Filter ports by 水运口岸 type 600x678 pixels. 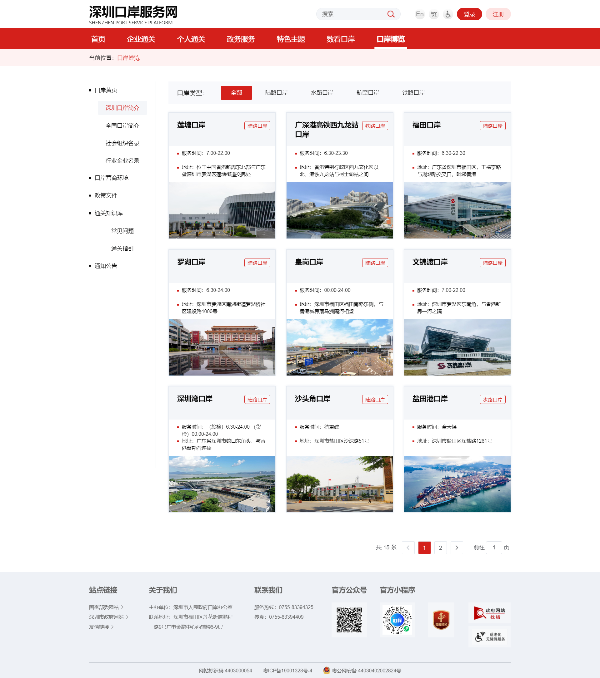[x=322, y=92]
